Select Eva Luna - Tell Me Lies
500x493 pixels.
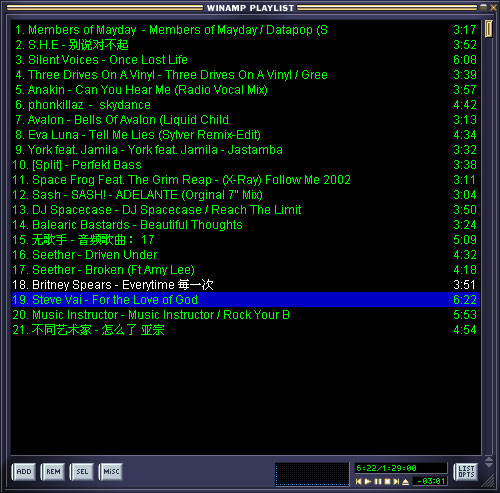click(246, 135)
